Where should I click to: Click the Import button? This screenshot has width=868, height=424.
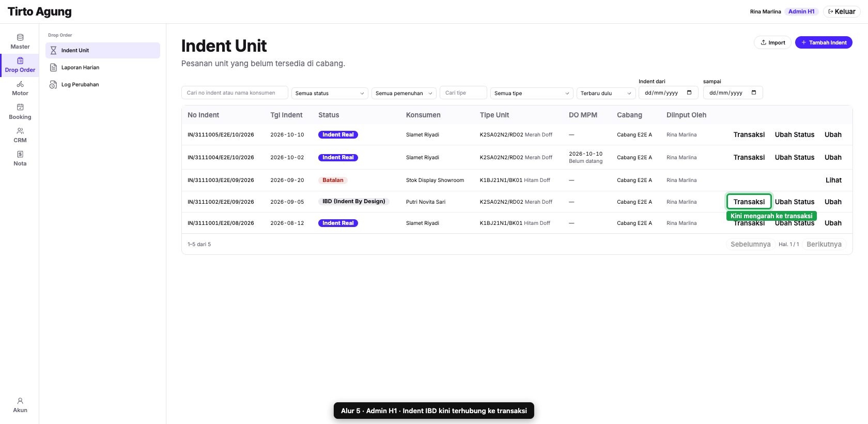pos(772,42)
